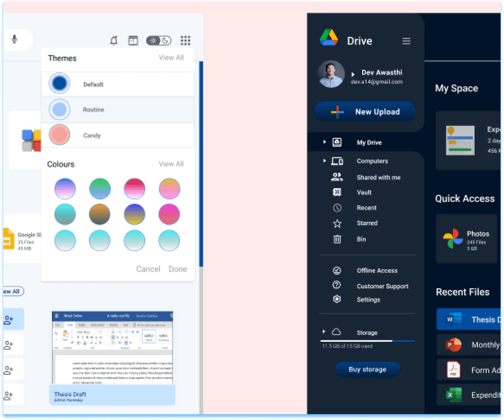
Task: Click the My Drive icon
Action: tap(337, 142)
